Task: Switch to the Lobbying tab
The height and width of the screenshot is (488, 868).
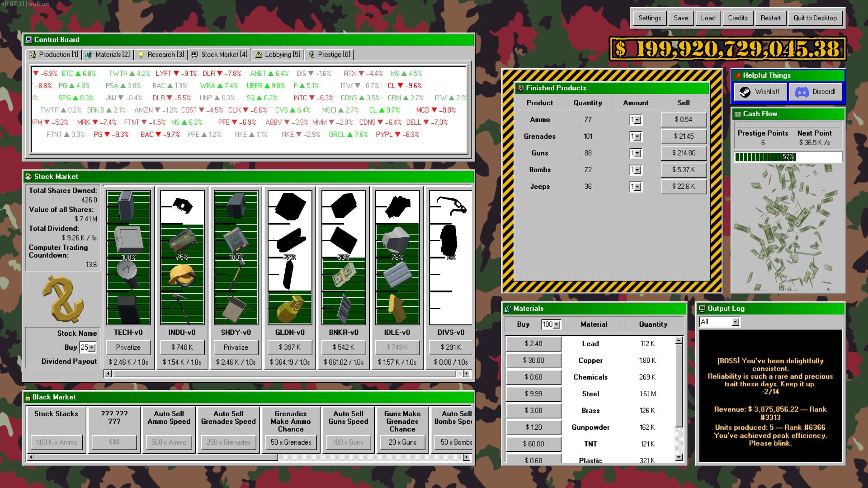Action: [x=278, y=54]
